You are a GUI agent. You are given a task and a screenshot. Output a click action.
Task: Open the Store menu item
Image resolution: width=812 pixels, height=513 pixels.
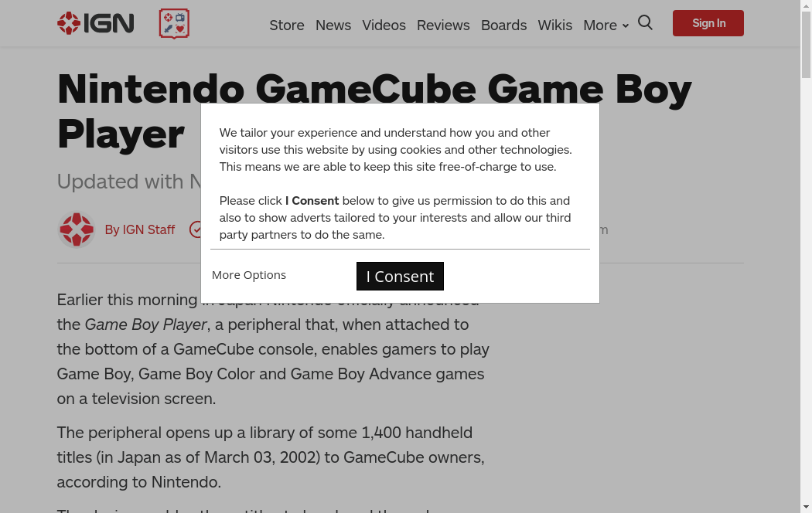click(x=287, y=25)
